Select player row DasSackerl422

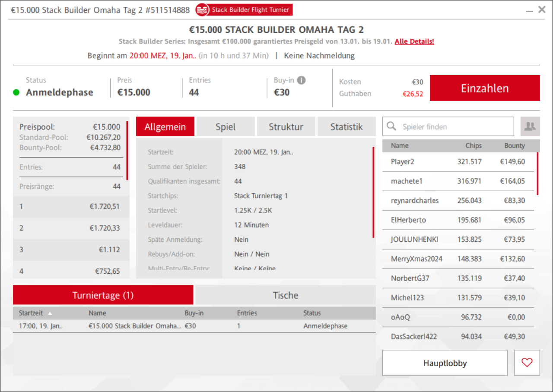(458, 337)
